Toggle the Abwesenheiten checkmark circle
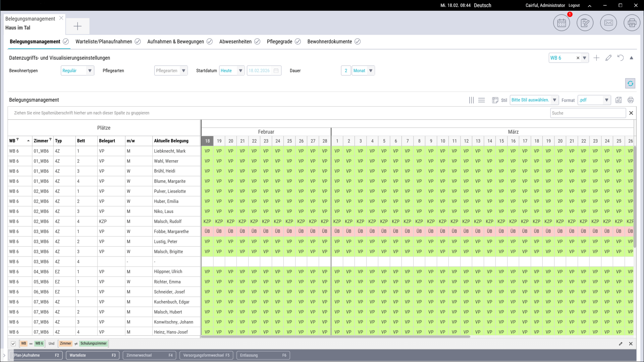The image size is (644, 362). [257, 42]
